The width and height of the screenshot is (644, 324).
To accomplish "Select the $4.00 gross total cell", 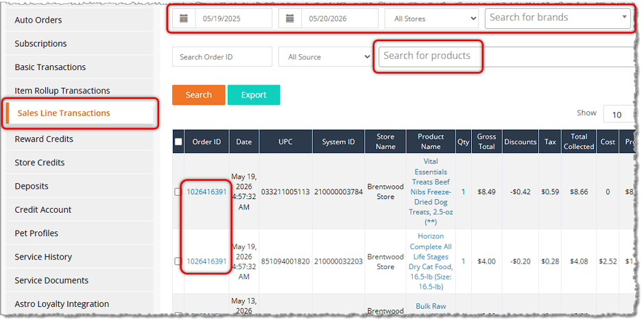I will [x=487, y=262].
